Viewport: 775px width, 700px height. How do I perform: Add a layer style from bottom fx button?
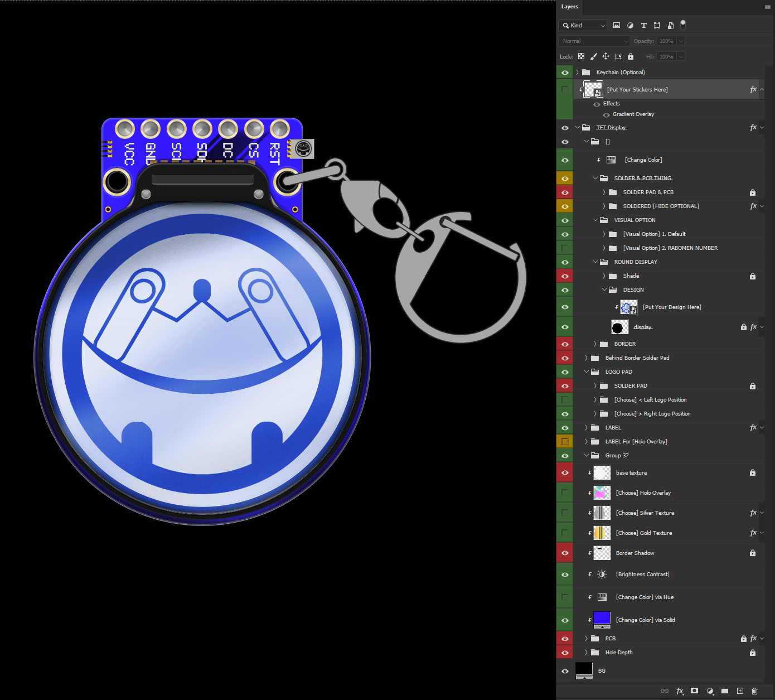[x=680, y=691]
